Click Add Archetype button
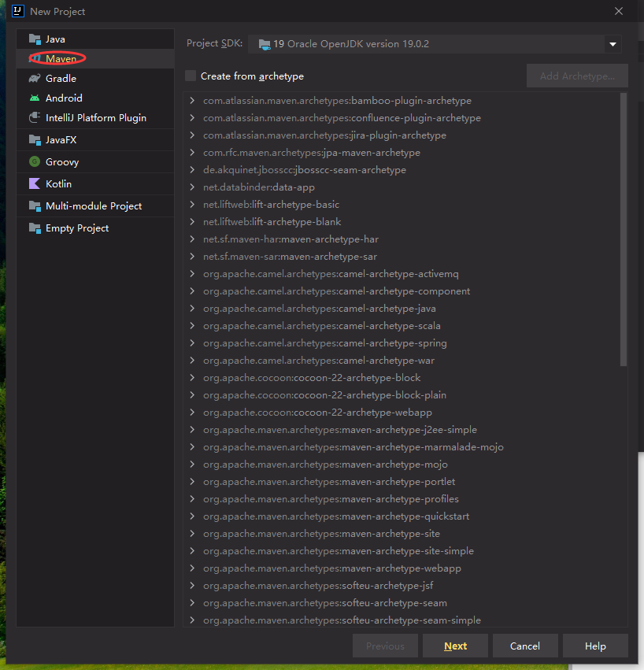This screenshot has height=670, width=644. coord(577,76)
